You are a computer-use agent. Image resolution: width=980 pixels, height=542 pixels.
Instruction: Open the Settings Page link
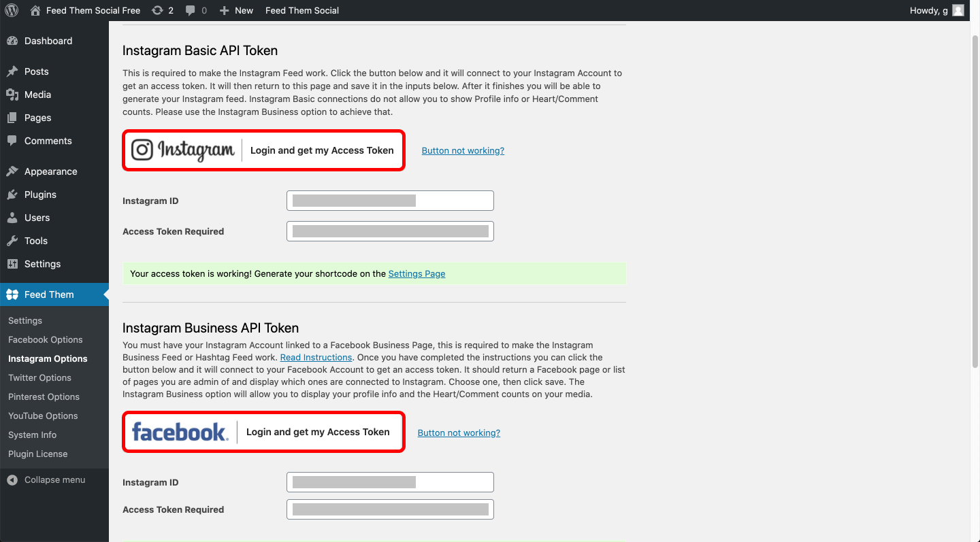[416, 273]
